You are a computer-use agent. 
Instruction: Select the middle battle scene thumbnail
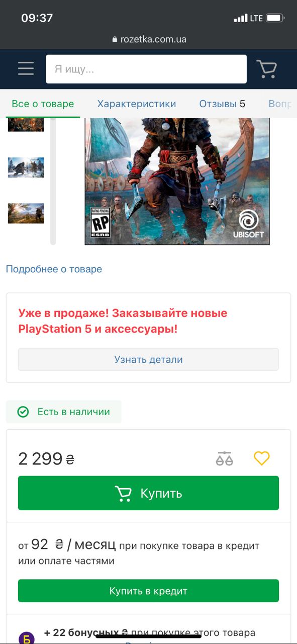(x=26, y=168)
